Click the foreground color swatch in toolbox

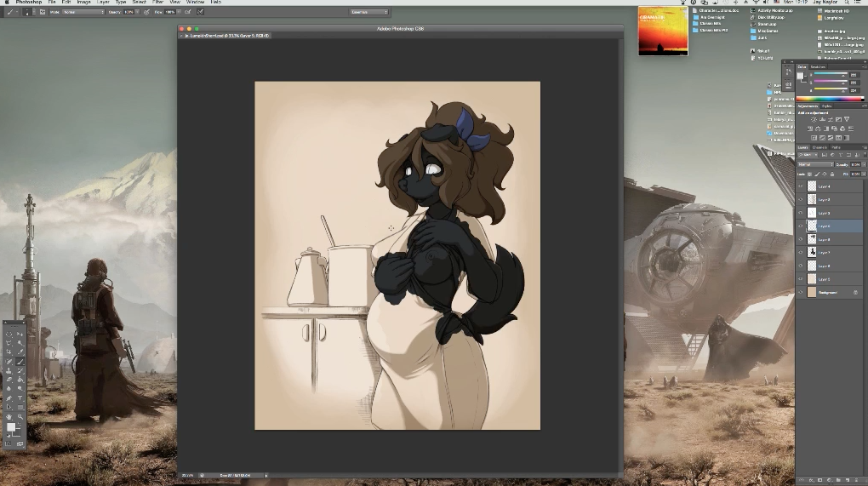click(x=11, y=427)
